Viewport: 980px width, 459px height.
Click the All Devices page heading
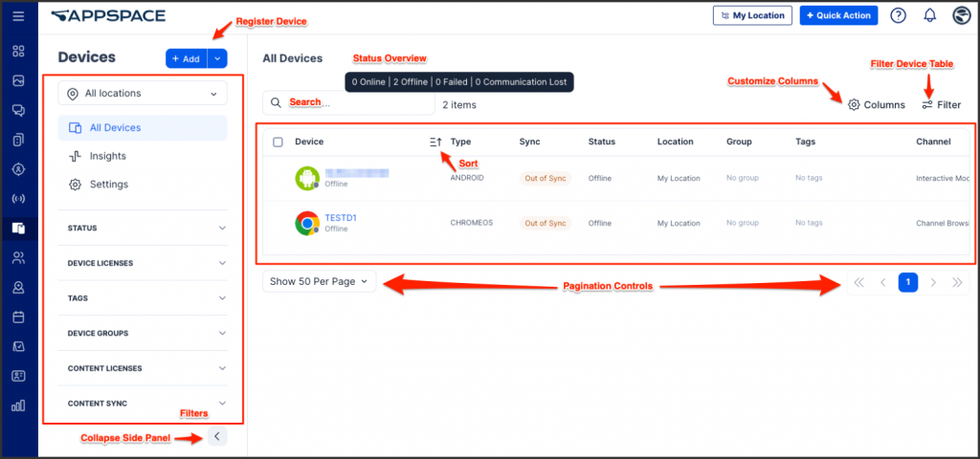pos(293,58)
